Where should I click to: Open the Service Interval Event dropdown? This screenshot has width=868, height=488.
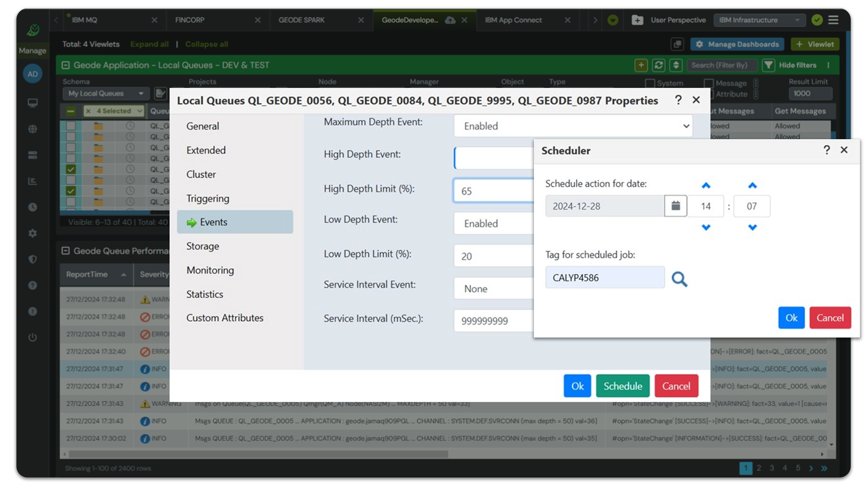pos(494,288)
